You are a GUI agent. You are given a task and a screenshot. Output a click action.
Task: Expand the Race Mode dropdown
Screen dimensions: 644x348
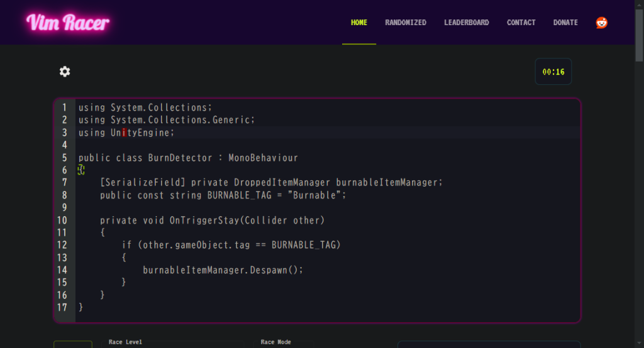pos(284,344)
